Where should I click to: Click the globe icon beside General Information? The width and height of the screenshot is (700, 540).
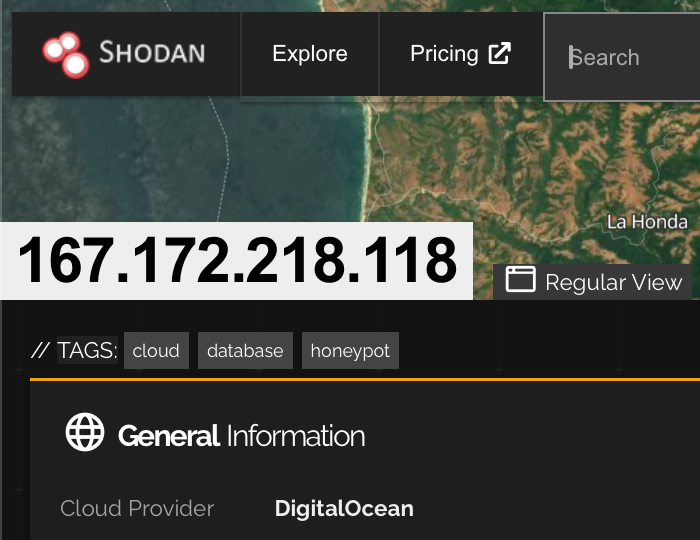coord(85,433)
